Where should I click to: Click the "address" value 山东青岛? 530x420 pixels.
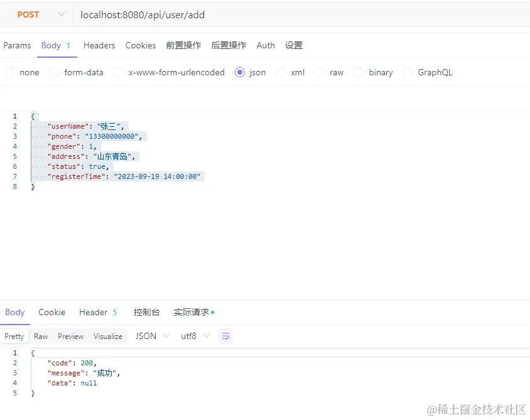[x=112, y=156]
